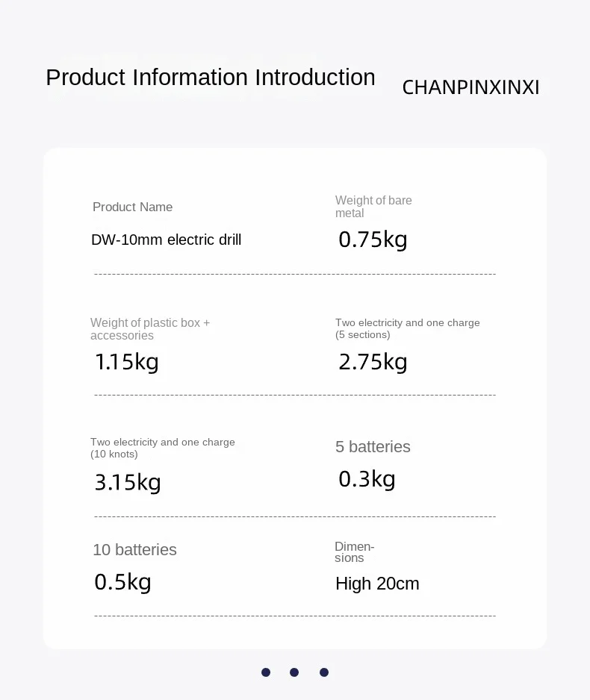Select the 1.15kg value
This screenshot has height=700, width=590.
(x=127, y=362)
